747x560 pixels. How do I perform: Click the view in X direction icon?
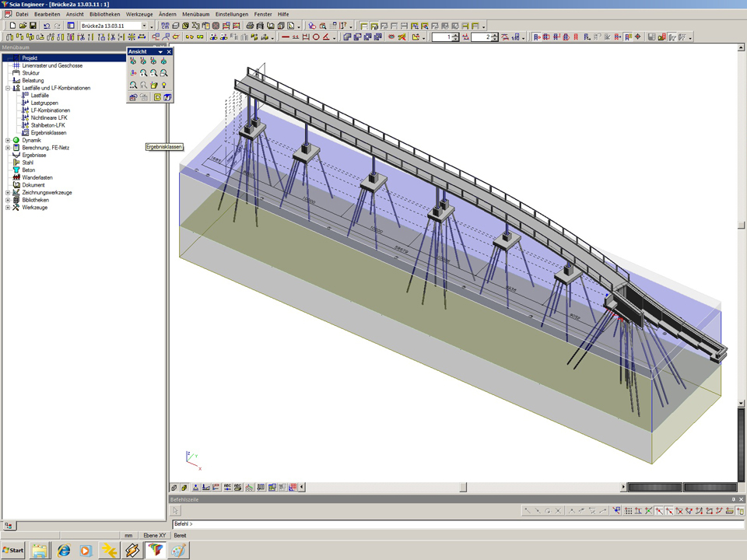133,61
